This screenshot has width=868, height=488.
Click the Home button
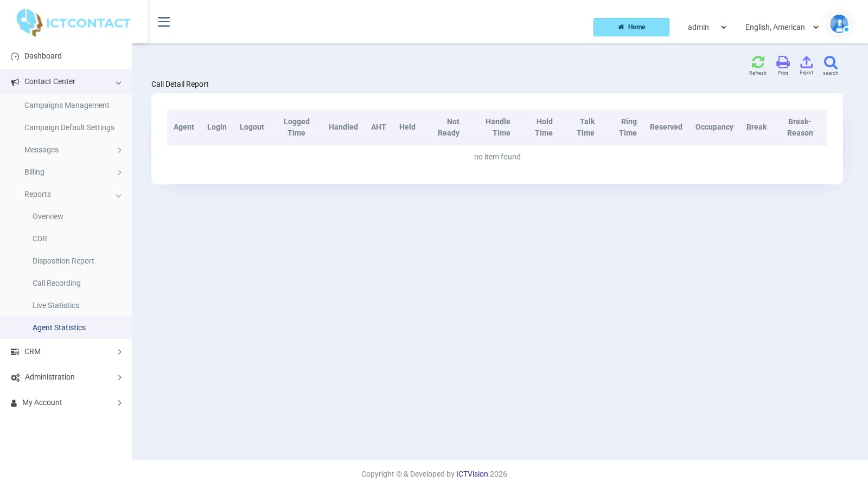(x=631, y=27)
